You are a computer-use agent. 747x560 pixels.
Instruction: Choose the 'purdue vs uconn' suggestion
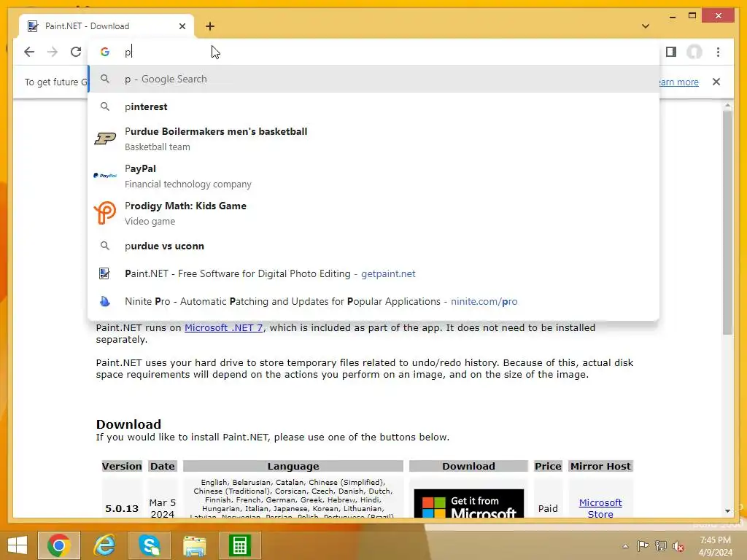coord(373,246)
